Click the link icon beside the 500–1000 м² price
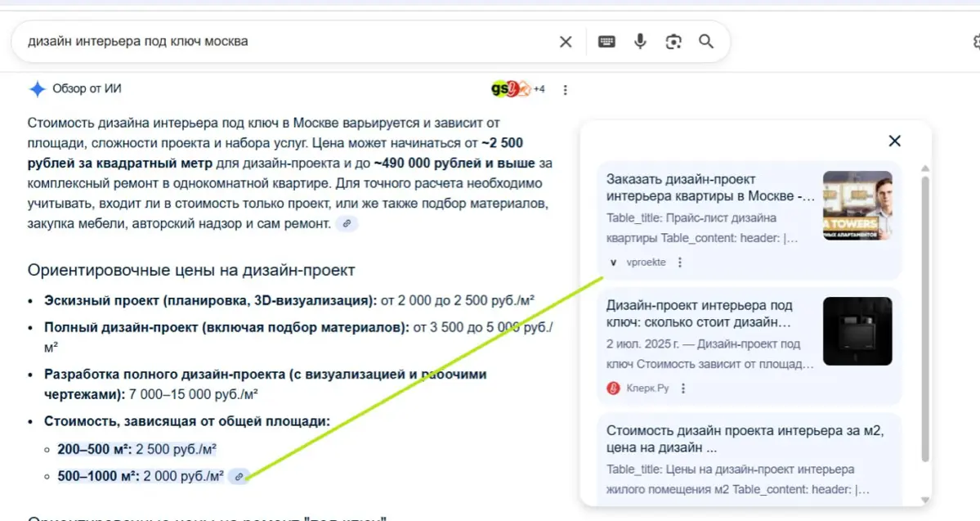Screen dimensions: 980x521 pyautogui.click(x=239, y=476)
